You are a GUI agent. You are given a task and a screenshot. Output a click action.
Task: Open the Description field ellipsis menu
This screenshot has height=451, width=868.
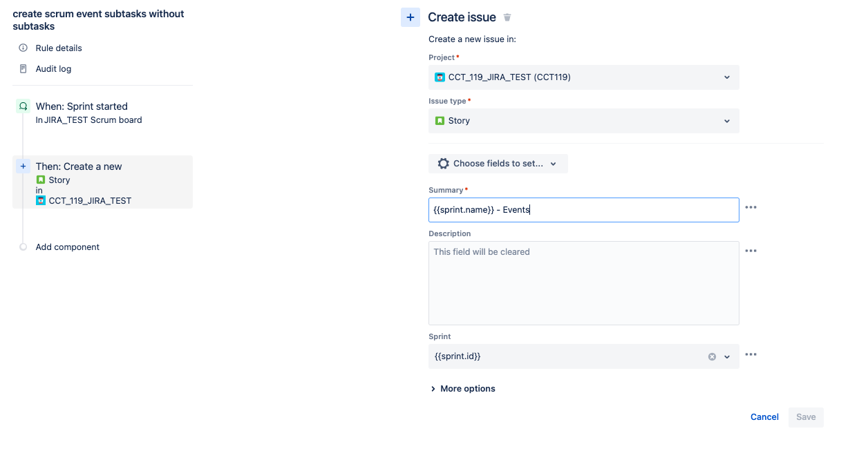(751, 250)
